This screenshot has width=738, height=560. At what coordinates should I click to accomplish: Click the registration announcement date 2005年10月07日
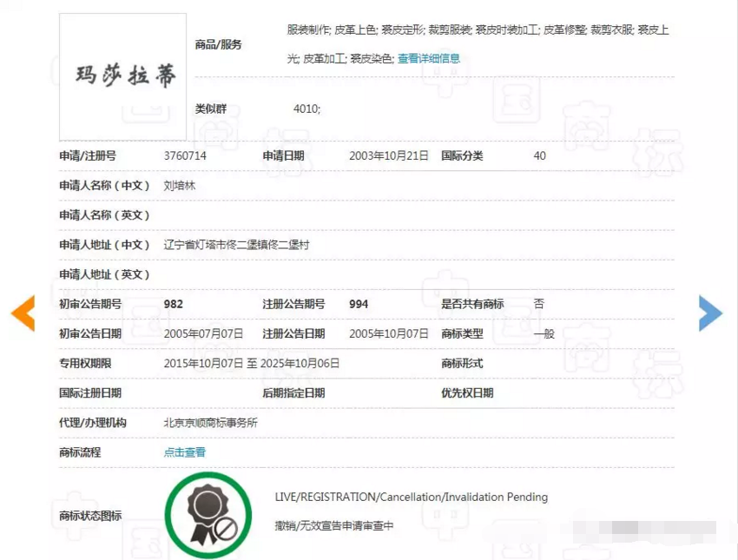point(388,333)
